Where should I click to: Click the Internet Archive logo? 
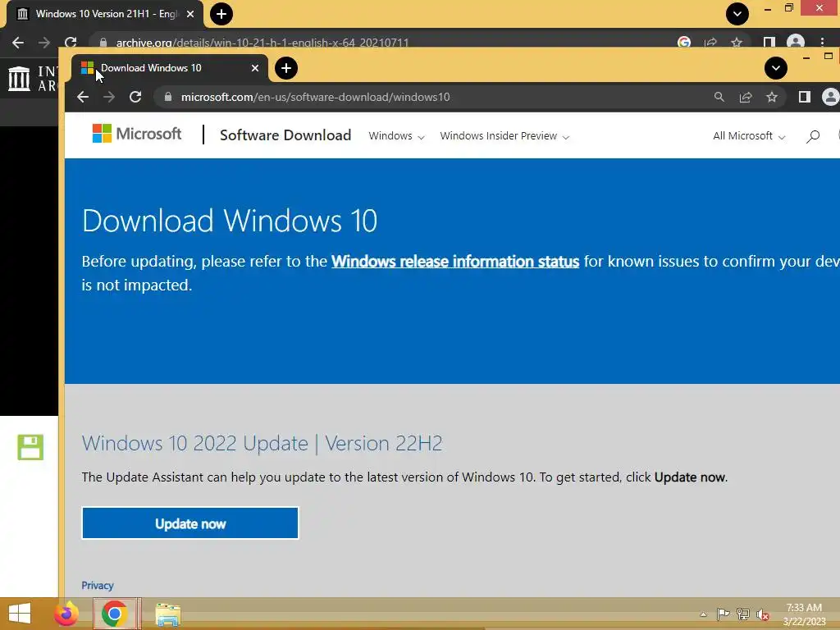click(x=32, y=78)
